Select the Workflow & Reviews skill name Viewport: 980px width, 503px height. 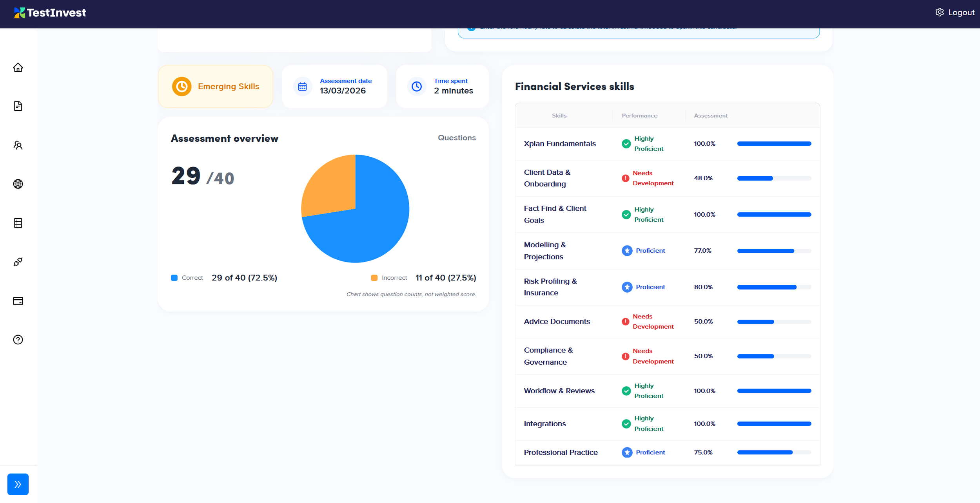[559, 391]
